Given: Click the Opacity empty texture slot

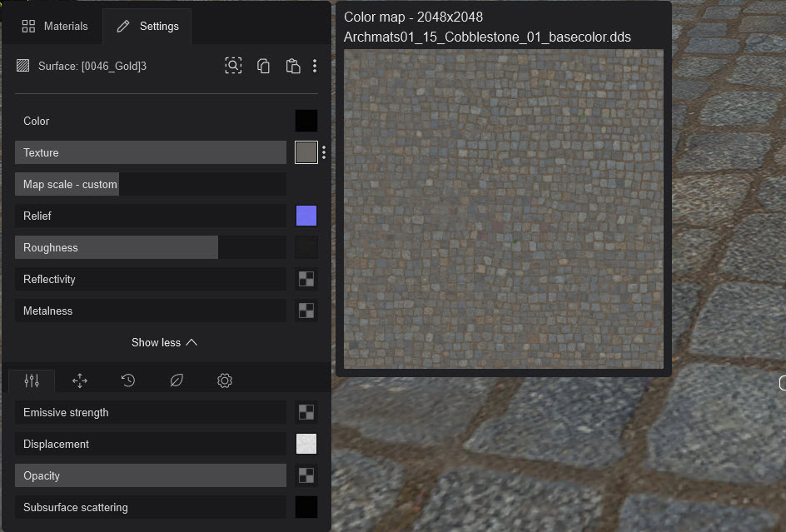Looking at the screenshot, I should point(306,475).
